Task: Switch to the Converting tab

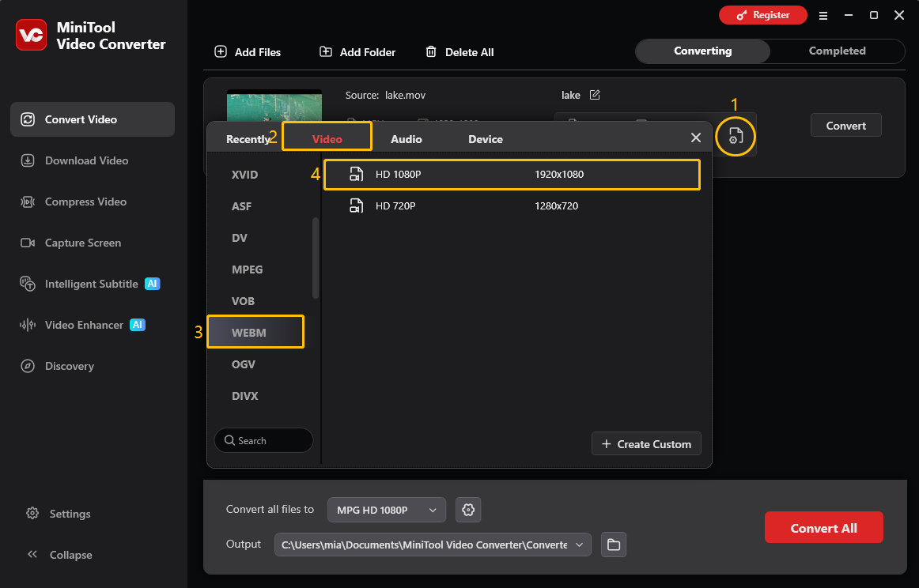Action: [703, 51]
